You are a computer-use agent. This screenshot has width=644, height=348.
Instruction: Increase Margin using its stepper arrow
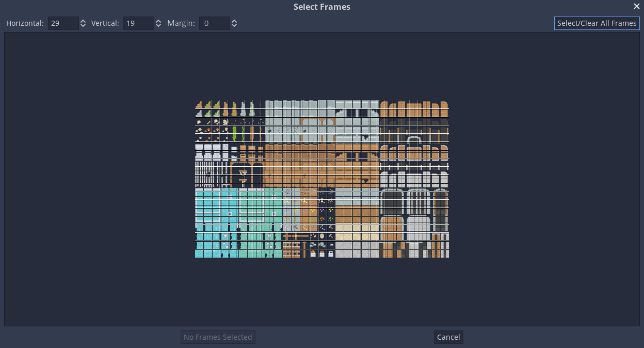[x=234, y=21]
